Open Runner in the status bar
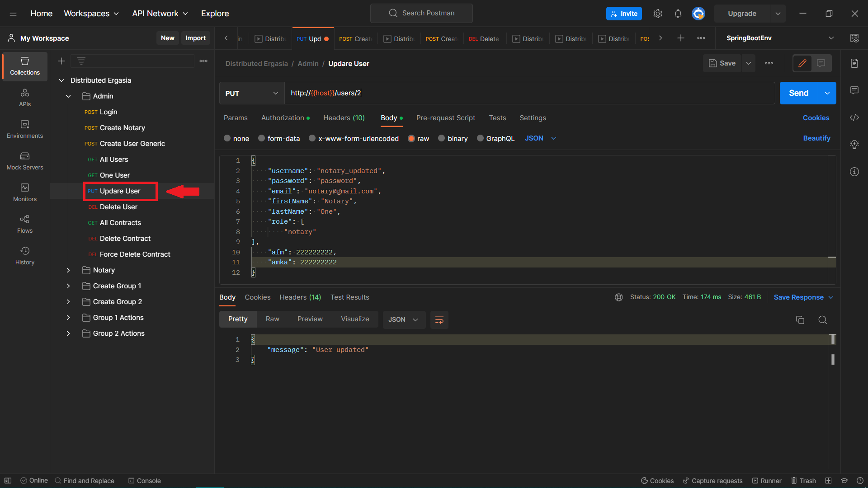Screen dimensions: 868x488 (x=767, y=481)
